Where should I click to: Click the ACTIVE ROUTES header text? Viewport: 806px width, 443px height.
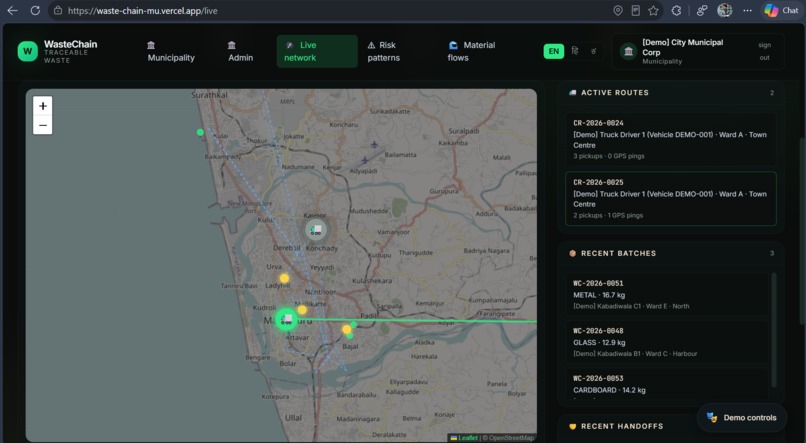click(x=615, y=93)
